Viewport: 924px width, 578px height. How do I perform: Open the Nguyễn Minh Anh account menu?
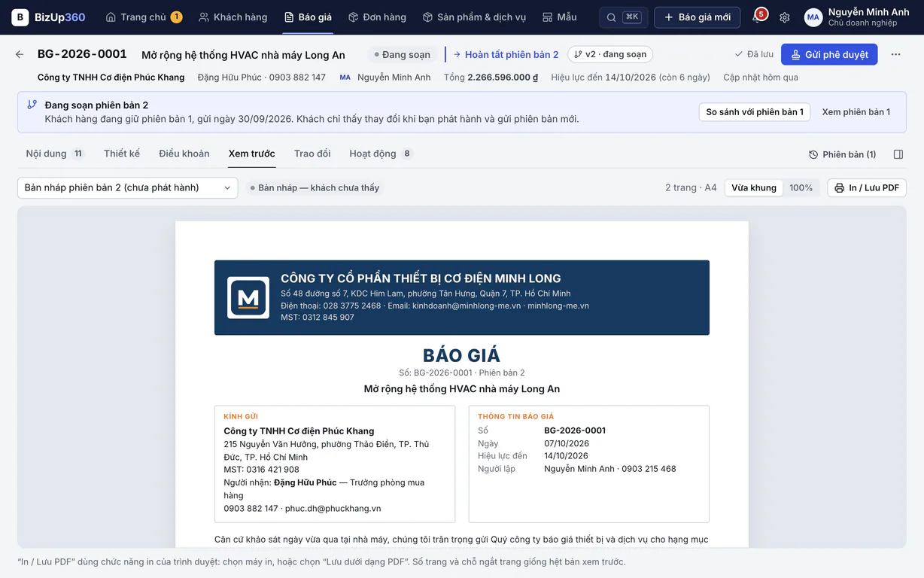coord(857,17)
